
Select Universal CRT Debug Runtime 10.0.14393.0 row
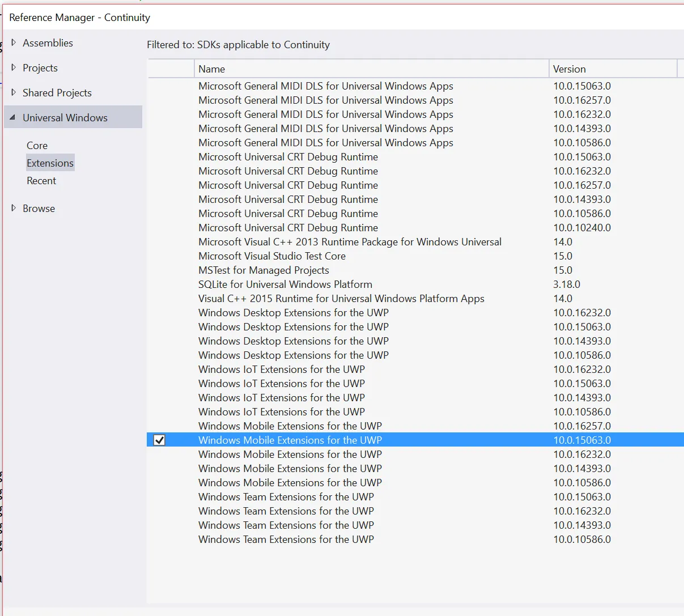[415, 199]
